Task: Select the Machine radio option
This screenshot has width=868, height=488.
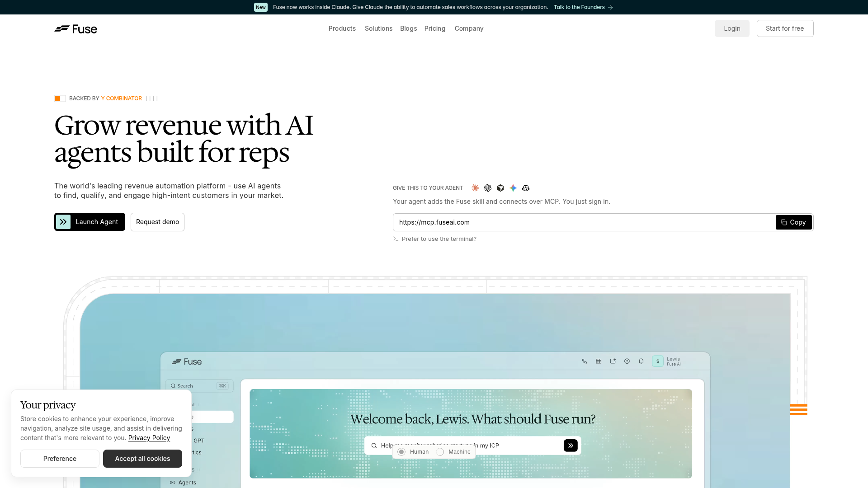Action: tap(440, 452)
